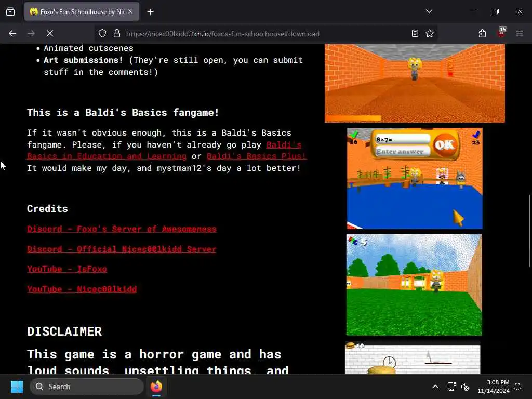Screen dimensions: 532x399
Task: Open the notifications bell icon
Action: click(x=518, y=387)
